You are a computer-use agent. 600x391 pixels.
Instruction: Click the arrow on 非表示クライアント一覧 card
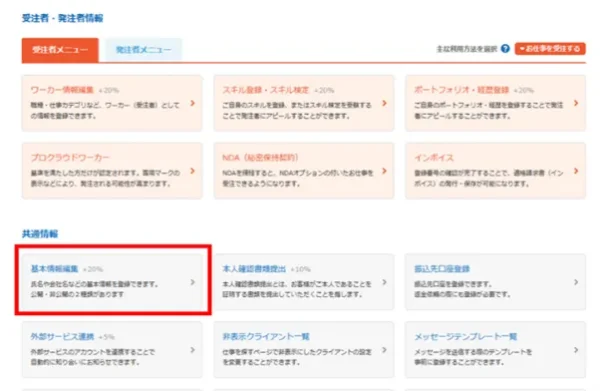[384, 350]
